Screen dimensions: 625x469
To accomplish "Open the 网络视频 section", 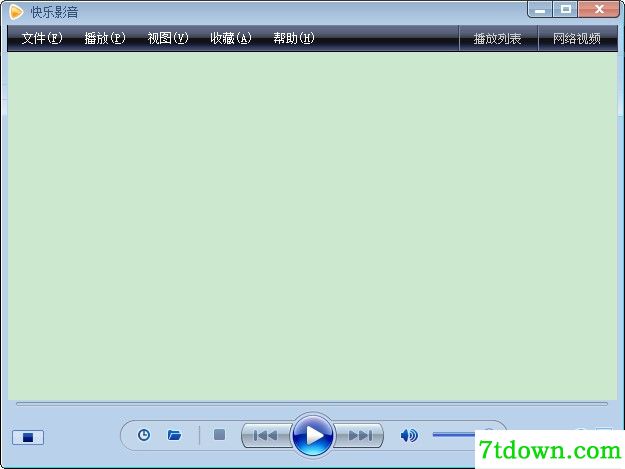I will pos(577,39).
